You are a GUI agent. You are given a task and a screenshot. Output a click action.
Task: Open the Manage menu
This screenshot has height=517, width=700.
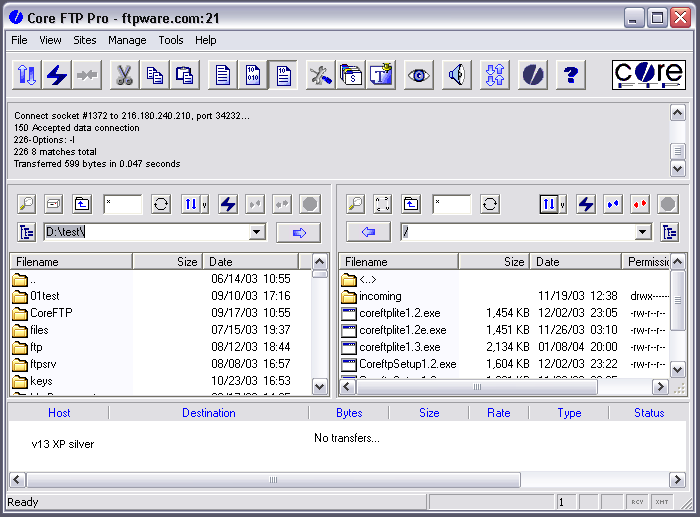[127, 40]
